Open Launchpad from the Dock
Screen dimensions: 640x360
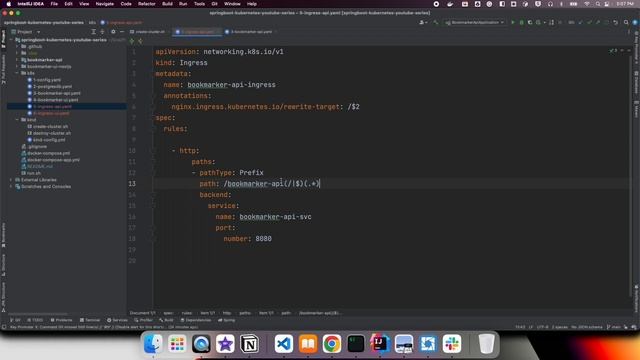pos(177,344)
